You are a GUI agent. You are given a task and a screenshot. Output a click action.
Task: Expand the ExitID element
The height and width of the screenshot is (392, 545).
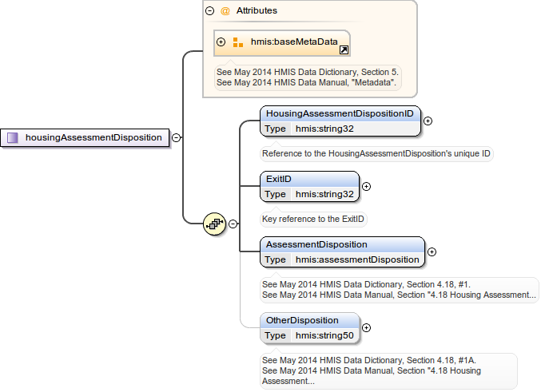367,187
